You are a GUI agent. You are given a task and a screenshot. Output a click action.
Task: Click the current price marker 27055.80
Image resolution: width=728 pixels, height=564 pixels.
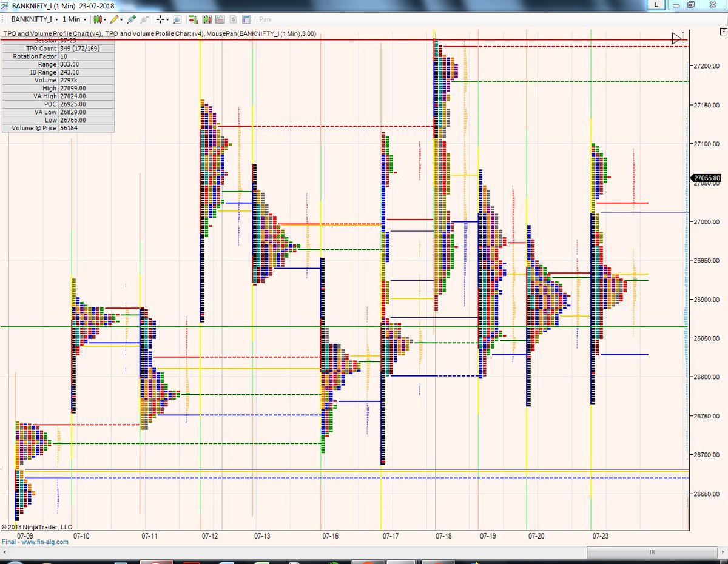click(707, 178)
